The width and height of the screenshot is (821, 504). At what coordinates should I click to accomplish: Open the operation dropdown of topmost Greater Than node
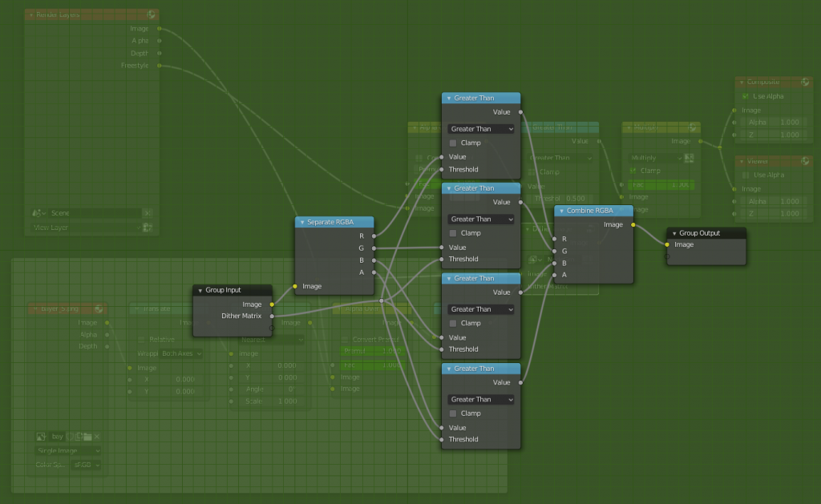[x=481, y=129]
